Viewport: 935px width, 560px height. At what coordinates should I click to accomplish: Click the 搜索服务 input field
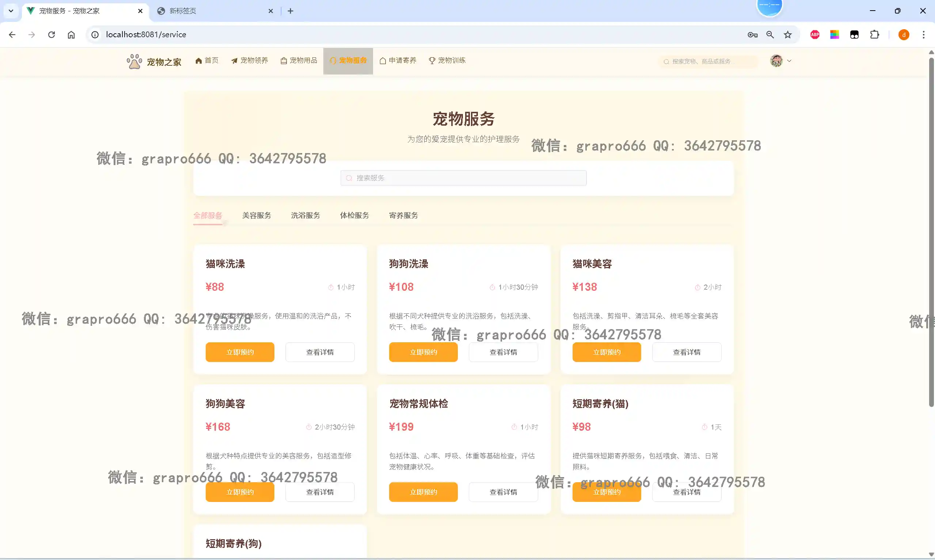tap(463, 178)
